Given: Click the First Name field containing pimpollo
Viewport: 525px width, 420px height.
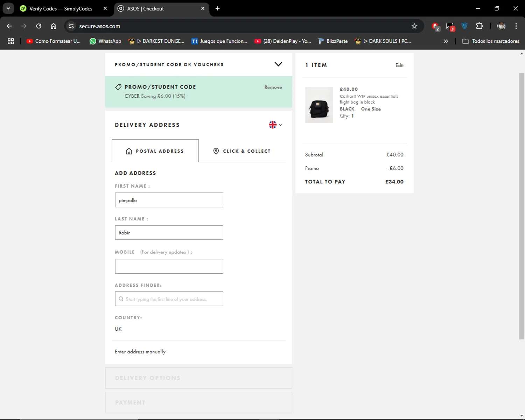Looking at the screenshot, I should tap(169, 200).
